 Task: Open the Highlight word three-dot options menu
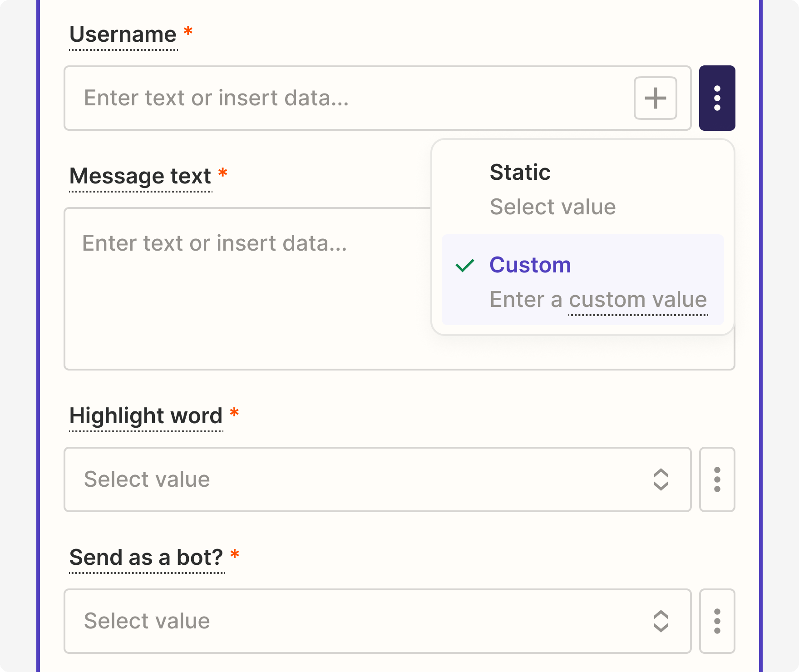pyautogui.click(x=717, y=479)
